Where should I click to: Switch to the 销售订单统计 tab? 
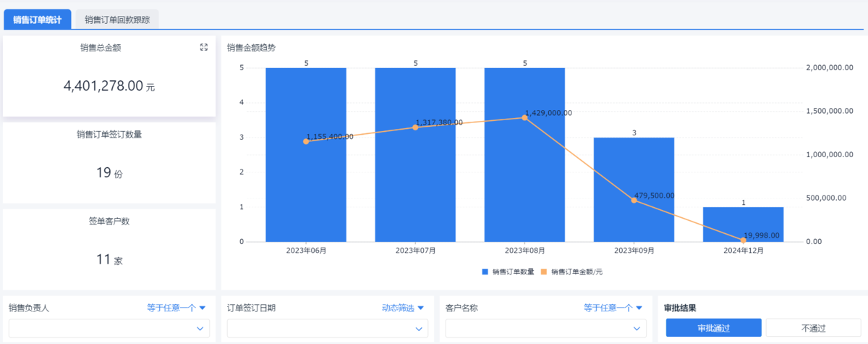[x=38, y=20]
